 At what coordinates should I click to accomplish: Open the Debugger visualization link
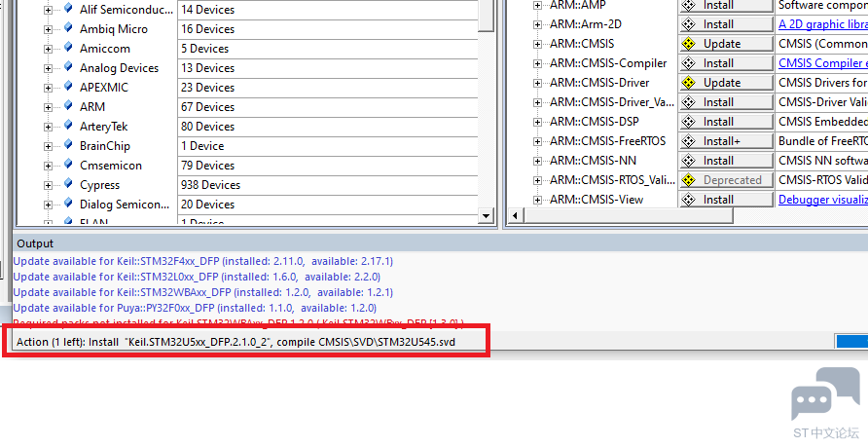[x=822, y=200]
